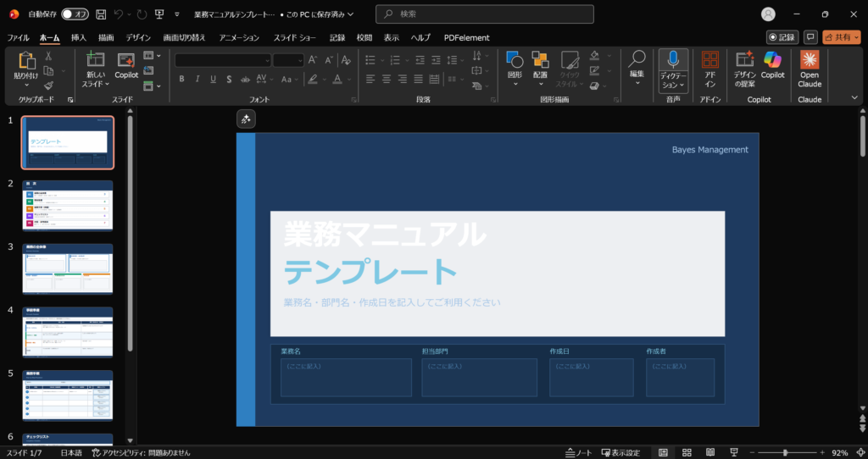Viewport: 868px width, 459px height.
Task: Click the zoom slider in status bar
Action: tap(784, 453)
